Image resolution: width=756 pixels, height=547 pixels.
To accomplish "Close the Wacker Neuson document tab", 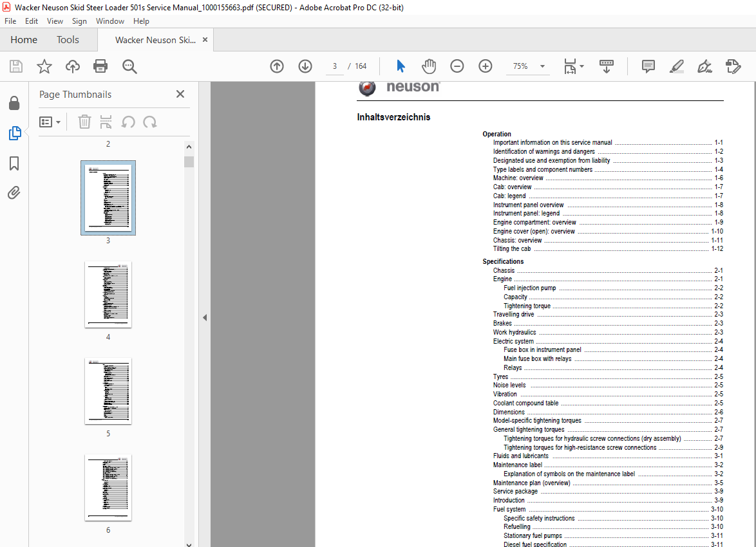I will (205, 40).
